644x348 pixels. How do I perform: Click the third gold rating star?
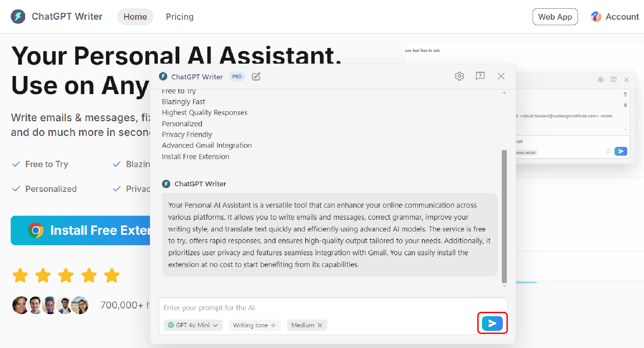[x=66, y=275]
